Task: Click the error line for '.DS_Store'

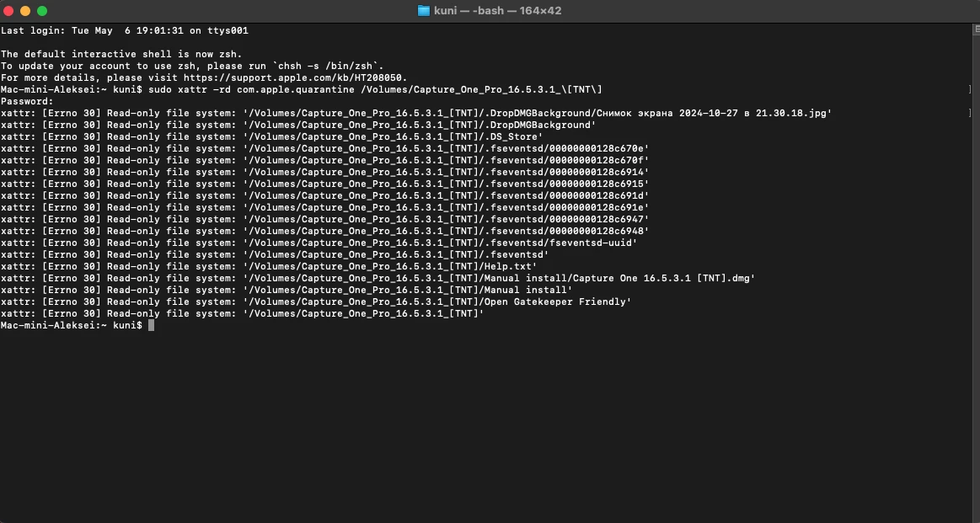Action: pos(272,136)
